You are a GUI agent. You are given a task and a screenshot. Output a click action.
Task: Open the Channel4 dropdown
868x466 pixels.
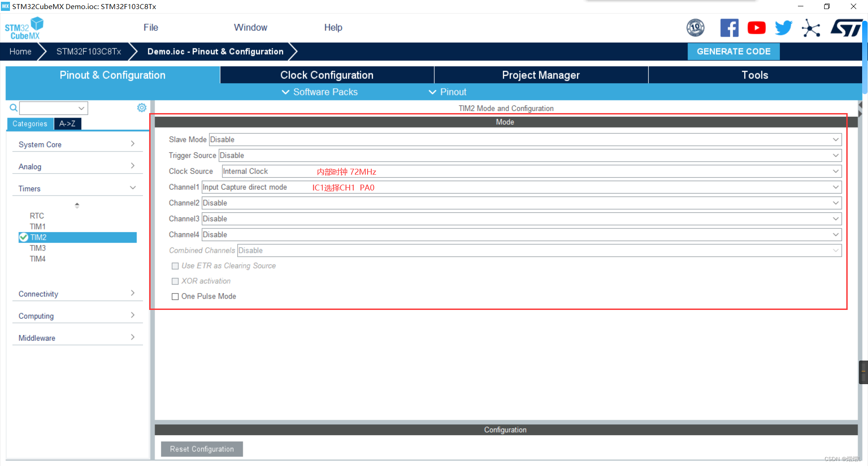[521, 234]
